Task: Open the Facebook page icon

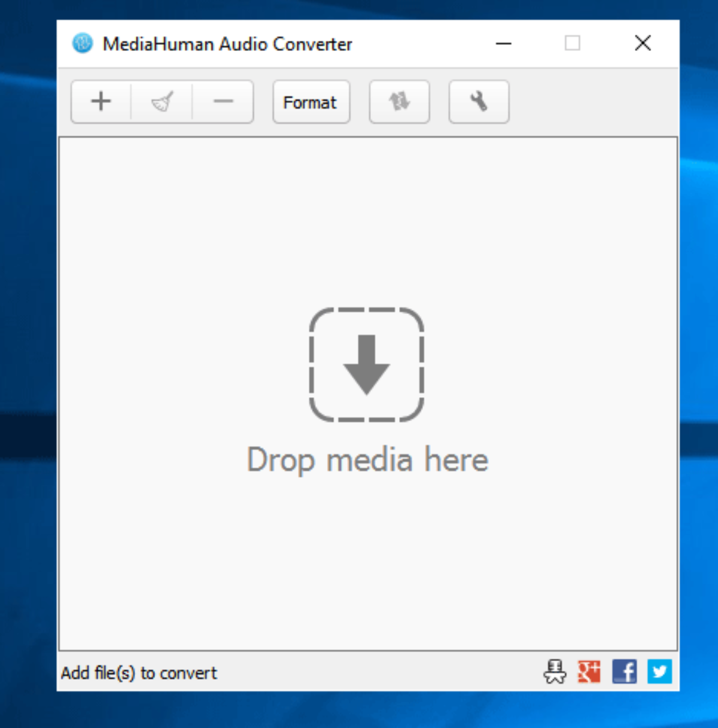Action: 625,672
